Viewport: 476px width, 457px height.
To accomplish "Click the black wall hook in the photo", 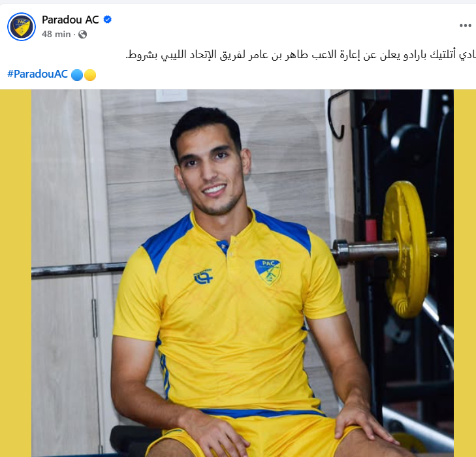I will 338,114.
